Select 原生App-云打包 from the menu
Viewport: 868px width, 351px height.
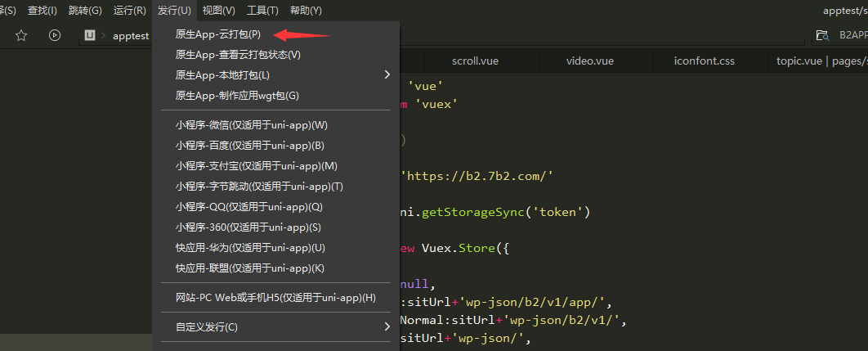(x=217, y=34)
